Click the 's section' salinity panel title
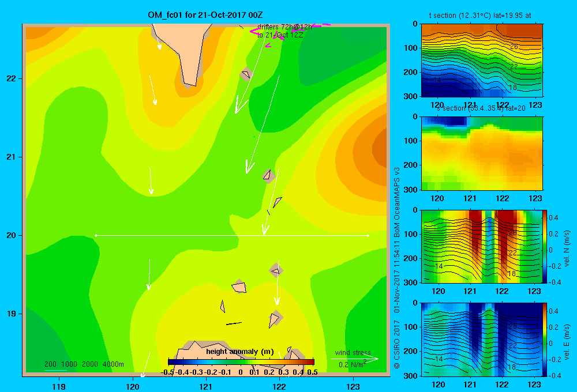The width and height of the screenshot is (577, 392). pos(481,108)
